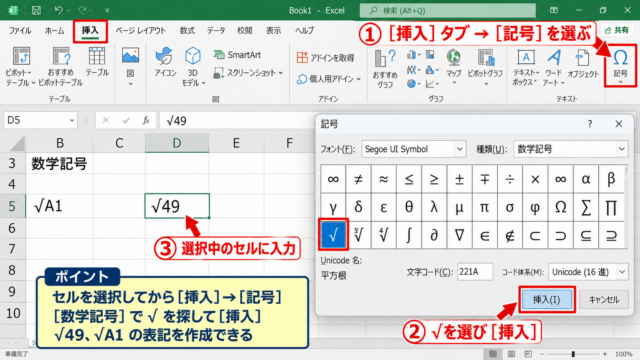Click the Insert (挿入) button in dialog
640x360 pixels.
[547, 300]
